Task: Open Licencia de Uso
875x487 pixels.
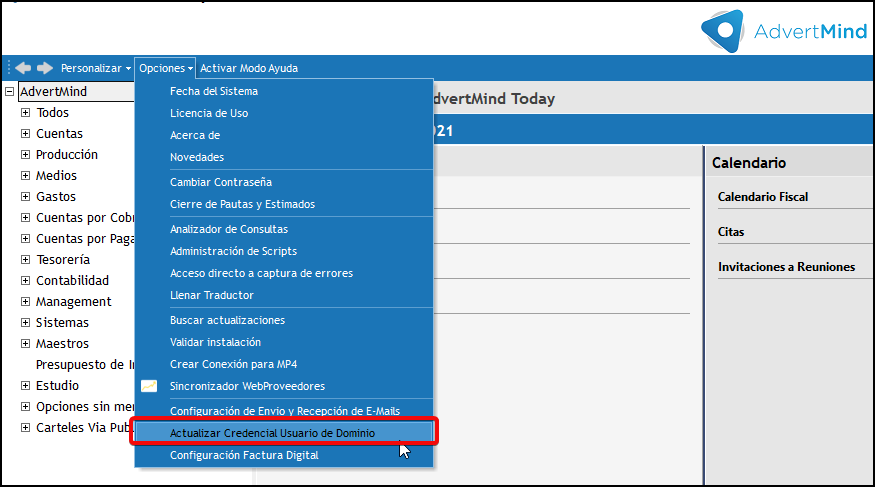Action: (x=284, y=113)
